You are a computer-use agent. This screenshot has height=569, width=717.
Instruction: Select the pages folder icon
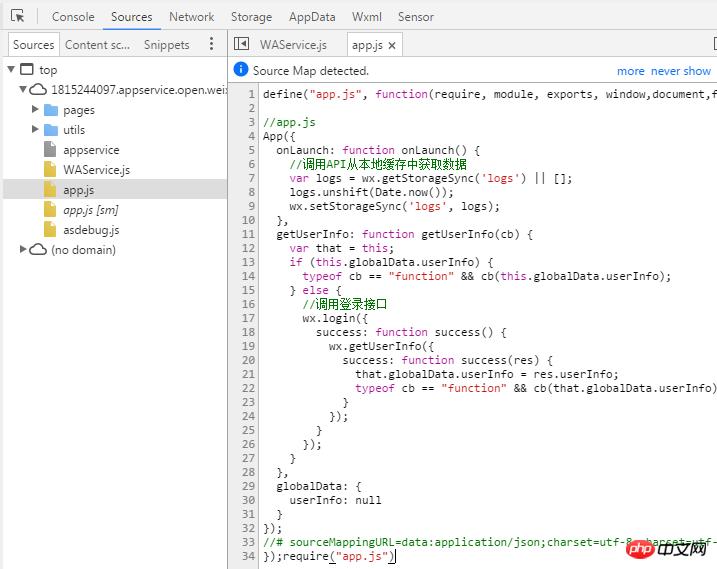pos(51,110)
